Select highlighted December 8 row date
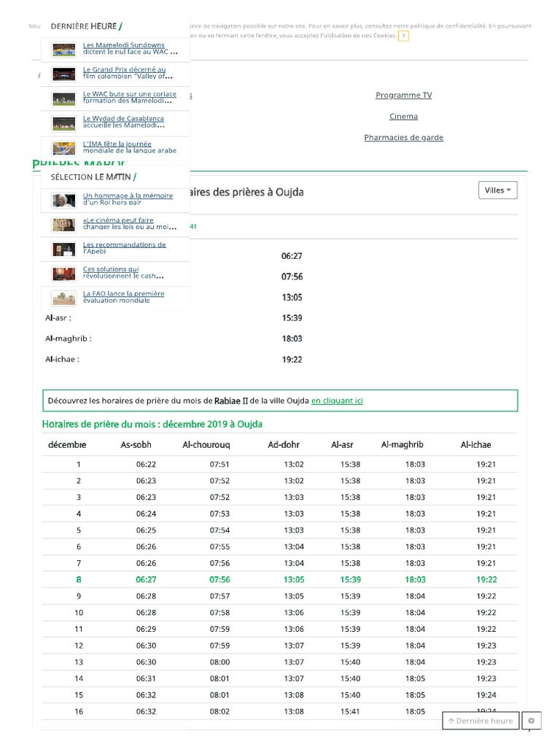 79,580
